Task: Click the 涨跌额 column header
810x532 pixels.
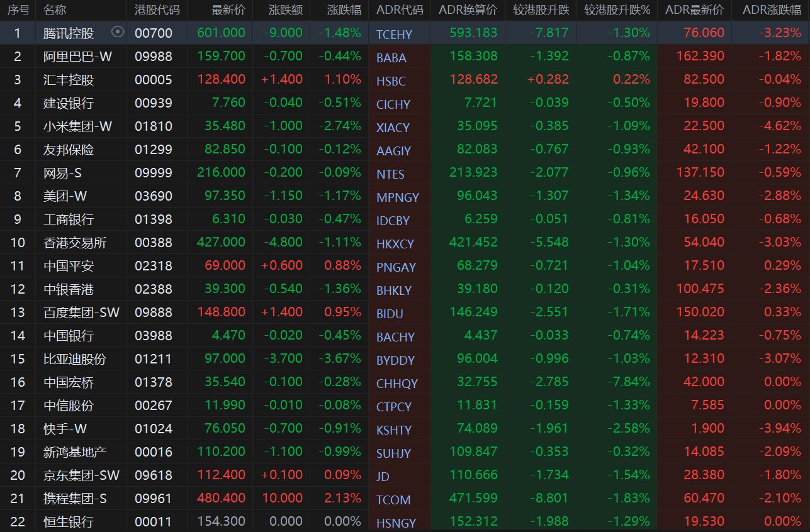Action: pos(286,10)
